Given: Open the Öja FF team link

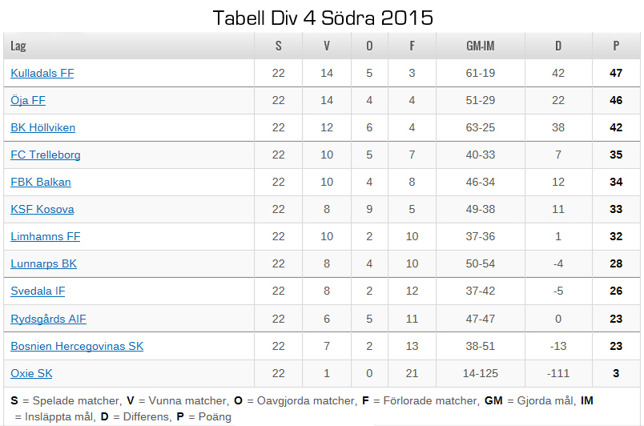Looking at the screenshot, I should point(28,100).
